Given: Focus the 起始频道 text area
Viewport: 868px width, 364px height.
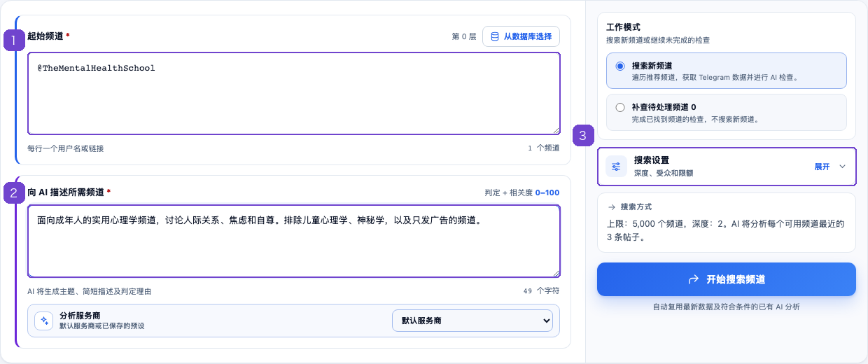Looking at the screenshot, I should tap(294, 93).
